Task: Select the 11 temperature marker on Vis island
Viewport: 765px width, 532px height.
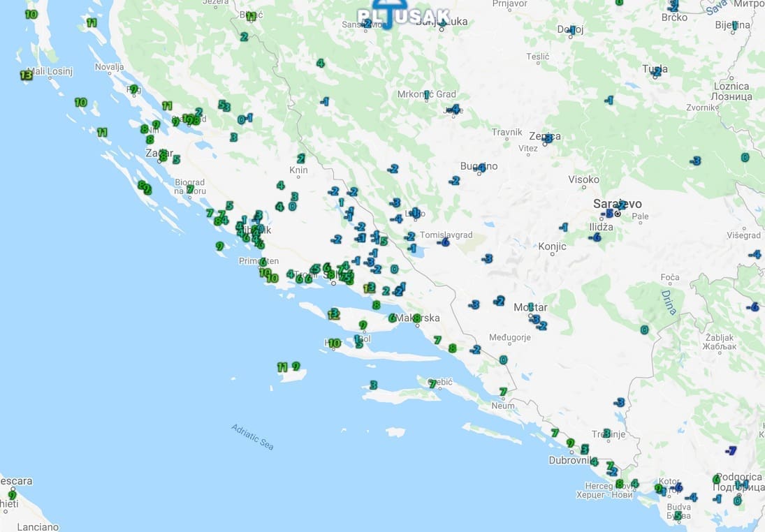Action: tap(282, 367)
